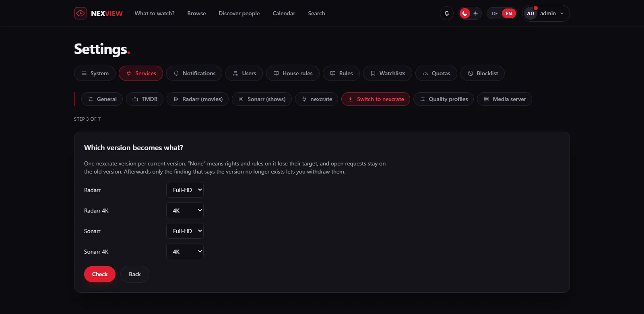Viewport: 644px width, 314px height.
Task: Switch to light mode sun icon
Action: coord(475,13)
